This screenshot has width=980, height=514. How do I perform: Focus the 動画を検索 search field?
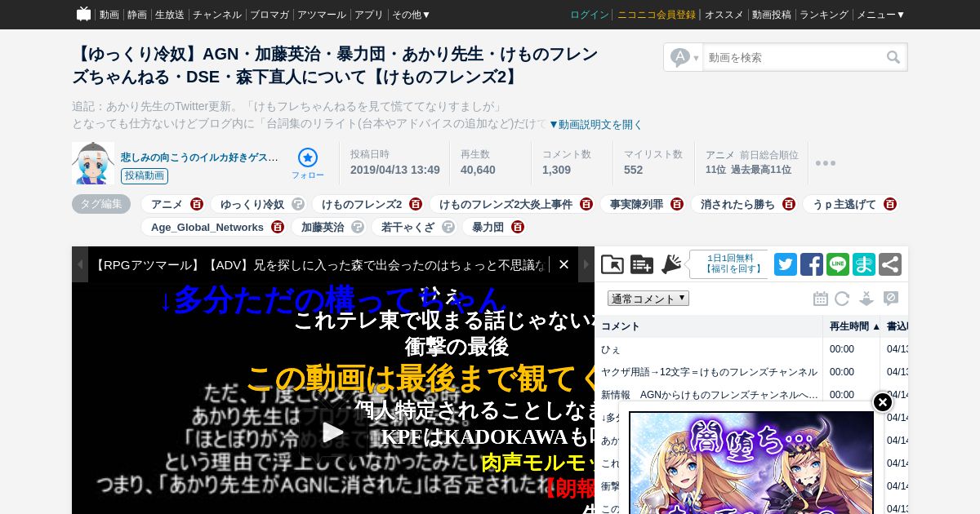point(794,57)
